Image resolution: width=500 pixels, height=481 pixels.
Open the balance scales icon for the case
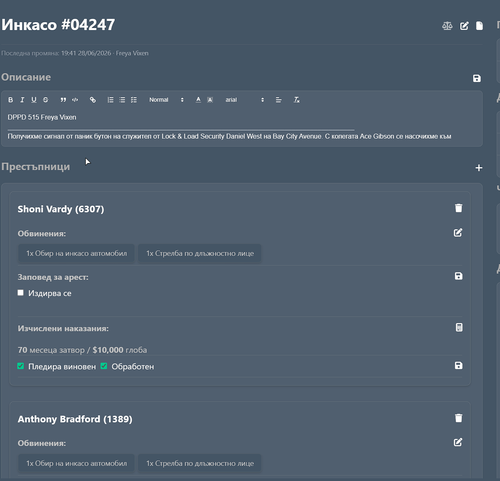click(x=447, y=26)
